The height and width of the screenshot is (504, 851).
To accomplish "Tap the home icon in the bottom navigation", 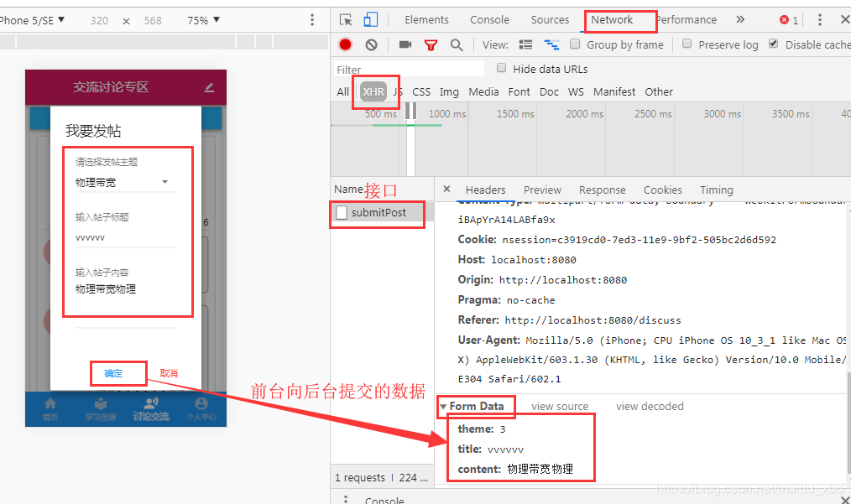I will pos(50,404).
